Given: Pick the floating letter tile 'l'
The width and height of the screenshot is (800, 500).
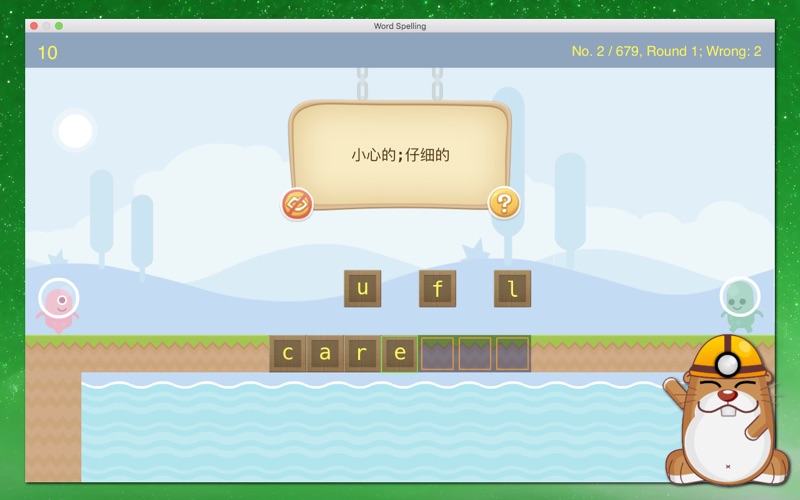Looking at the screenshot, I should (x=512, y=288).
